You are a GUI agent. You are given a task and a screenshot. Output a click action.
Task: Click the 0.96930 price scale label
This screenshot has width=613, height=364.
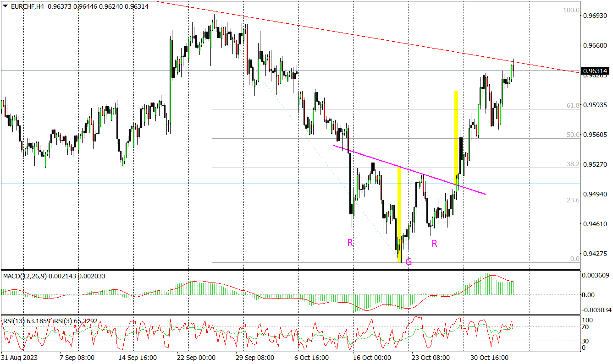coord(595,16)
